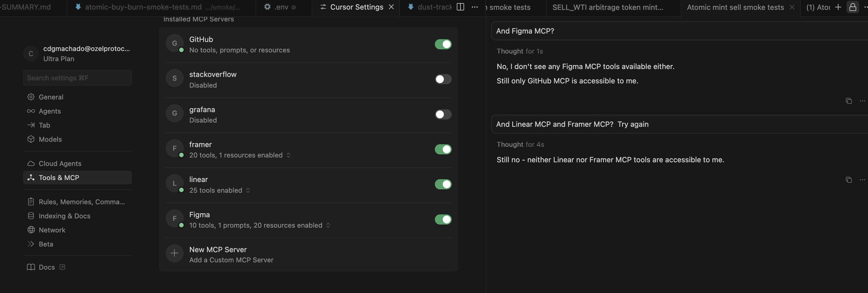Expand linear 25 tools enabled list

click(x=248, y=190)
